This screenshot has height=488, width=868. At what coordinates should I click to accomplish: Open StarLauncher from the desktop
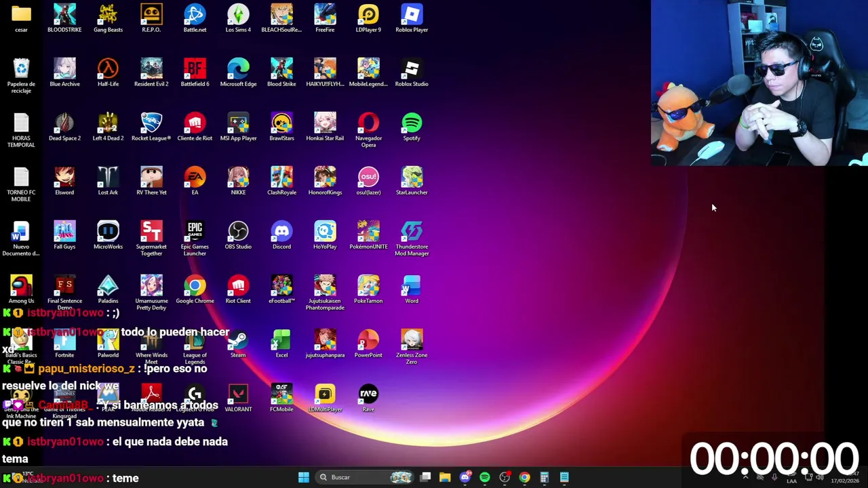click(x=412, y=181)
